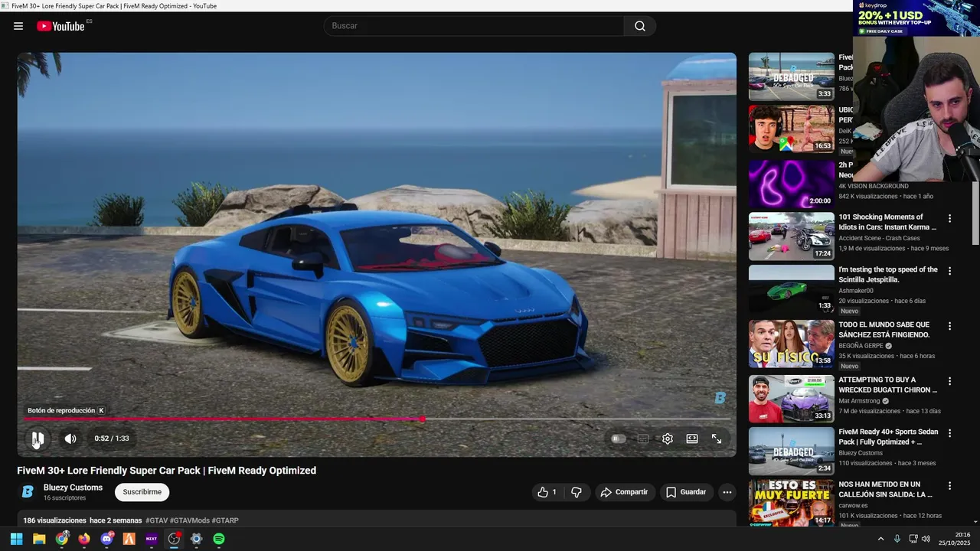Image resolution: width=980 pixels, height=551 pixels.
Task: Open 'ATTEMPTING TO BUY A WRECKED BUGATTI' title
Action: click(x=887, y=385)
